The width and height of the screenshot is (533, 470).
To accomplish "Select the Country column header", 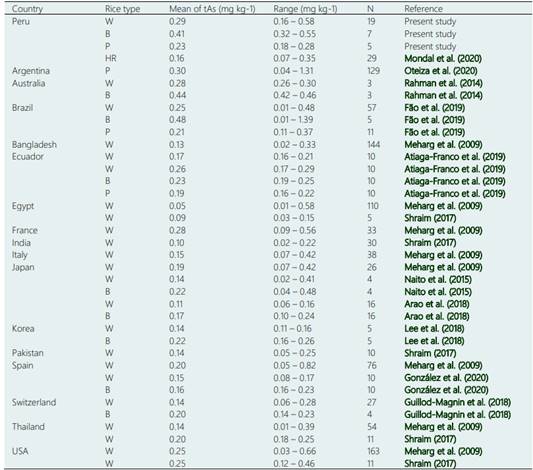I will tap(27, 9).
